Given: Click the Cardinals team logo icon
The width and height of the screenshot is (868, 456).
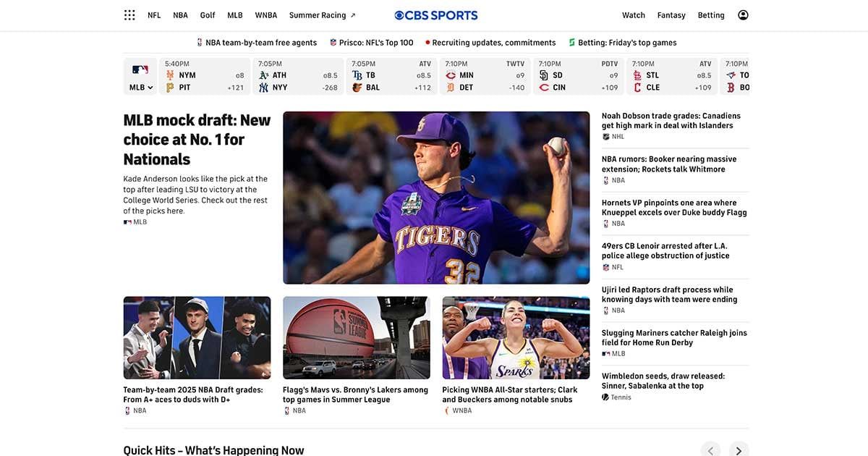Looking at the screenshot, I should 637,75.
